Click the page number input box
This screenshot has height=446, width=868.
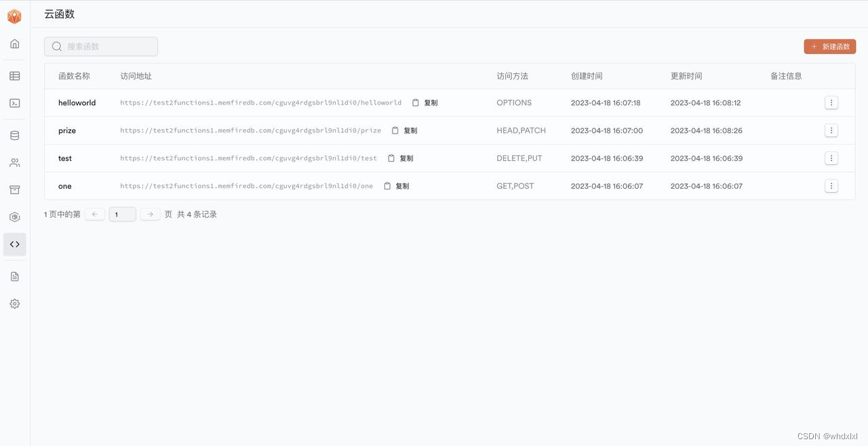[122, 214]
